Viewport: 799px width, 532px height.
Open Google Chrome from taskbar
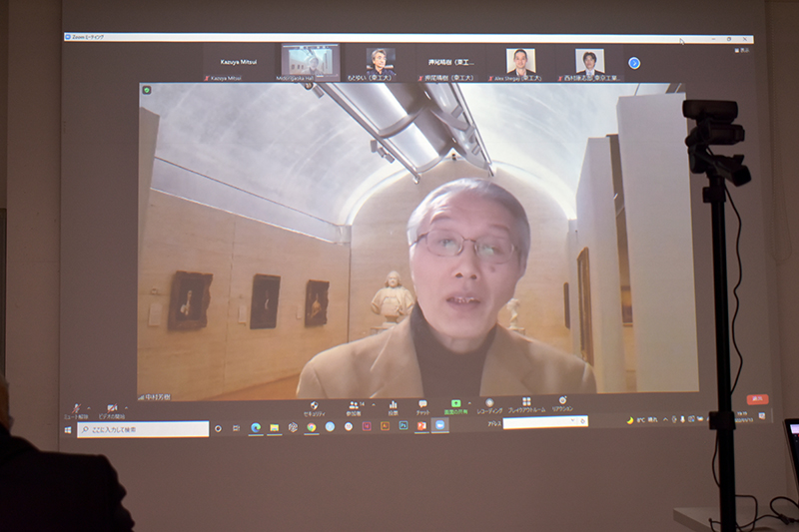pyautogui.click(x=312, y=427)
